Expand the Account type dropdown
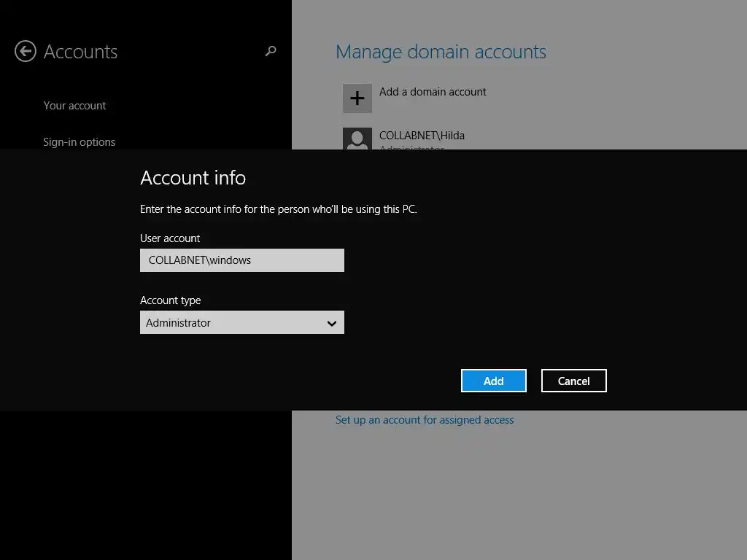The width and height of the screenshot is (747, 560). (242, 322)
